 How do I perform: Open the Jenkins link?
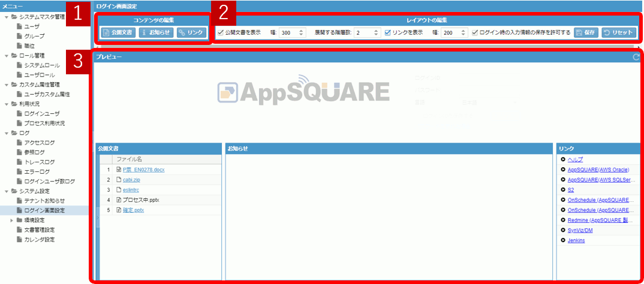coord(576,240)
